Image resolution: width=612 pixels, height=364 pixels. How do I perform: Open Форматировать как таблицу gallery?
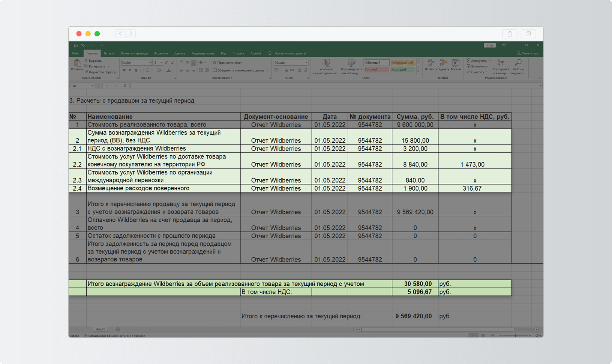point(351,67)
